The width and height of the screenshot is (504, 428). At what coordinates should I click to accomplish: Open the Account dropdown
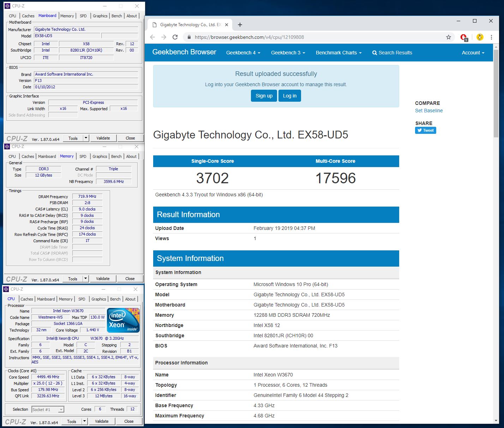(x=473, y=53)
